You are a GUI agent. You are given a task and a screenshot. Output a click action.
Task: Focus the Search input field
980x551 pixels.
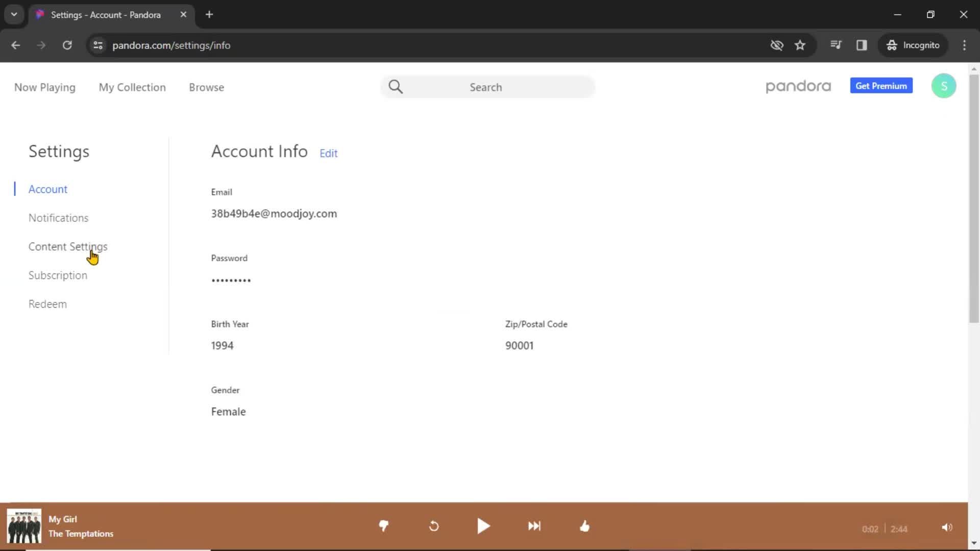coord(487,87)
